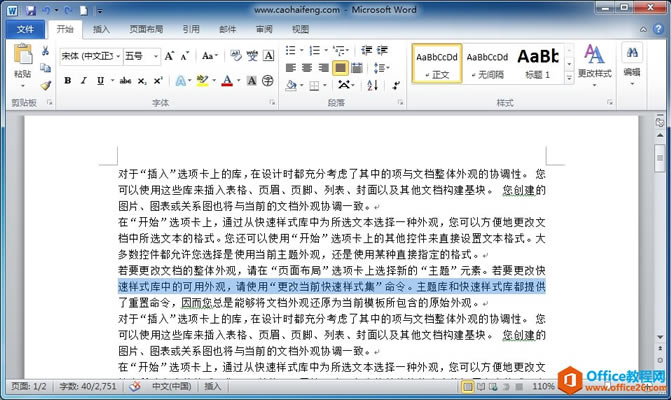This screenshot has height=400, width=671.
Task: Apply paragraph shading paint bucket
Action: click(291, 86)
